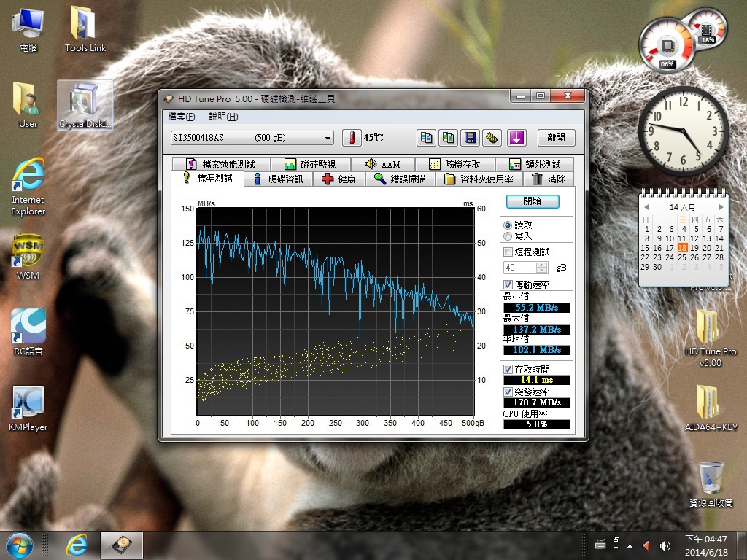Switch to 硬碟資訊 tab
Screen dimensions: 747x560
[279, 179]
